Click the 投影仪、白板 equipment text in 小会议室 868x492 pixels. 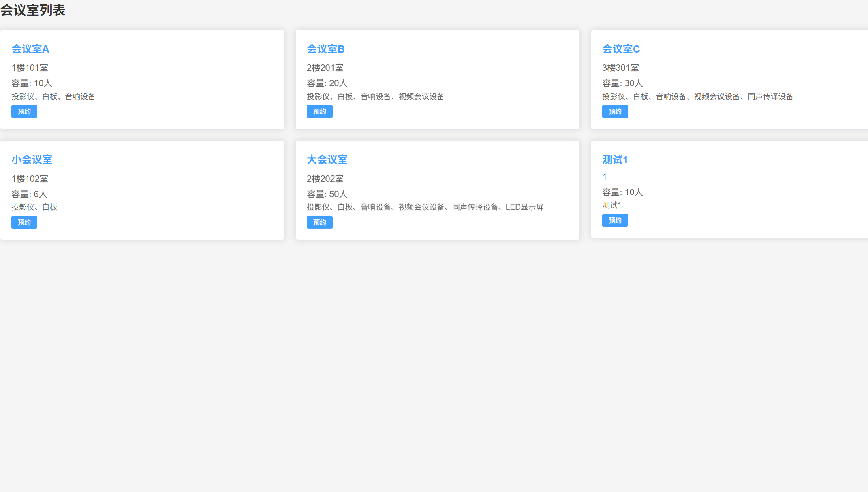pyautogui.click(x=34, y=207)
